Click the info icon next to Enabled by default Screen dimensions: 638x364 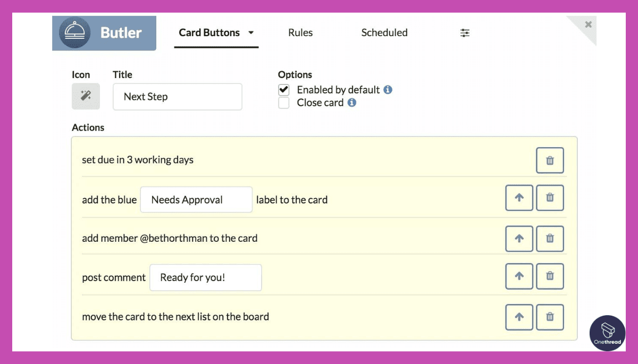tap(388, 89)
